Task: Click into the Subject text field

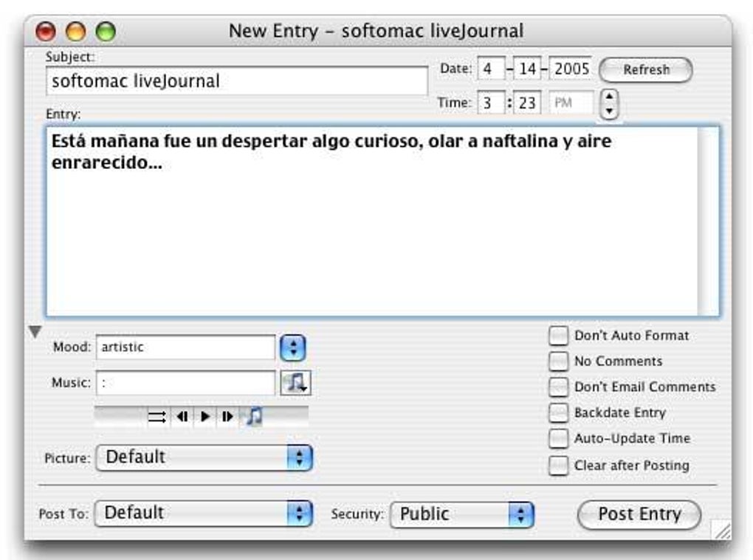Action: [237, 81]
